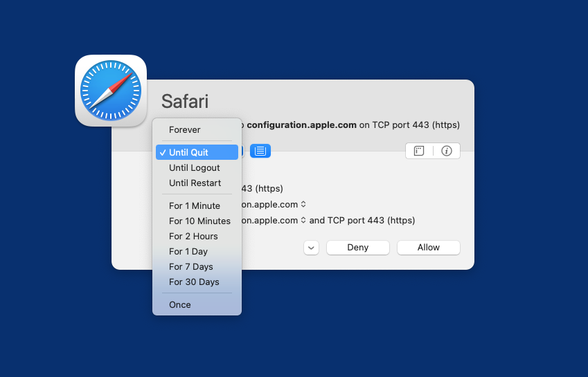588x377 pixels.
Task: Click the Safari compass app icon
Action: pos(111,91)
